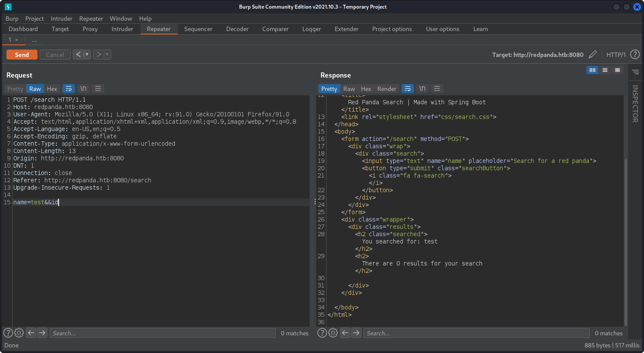Viewport: 644px width, 353px height.
Task: Open the Project menu
Action: (x=34, y=19)
